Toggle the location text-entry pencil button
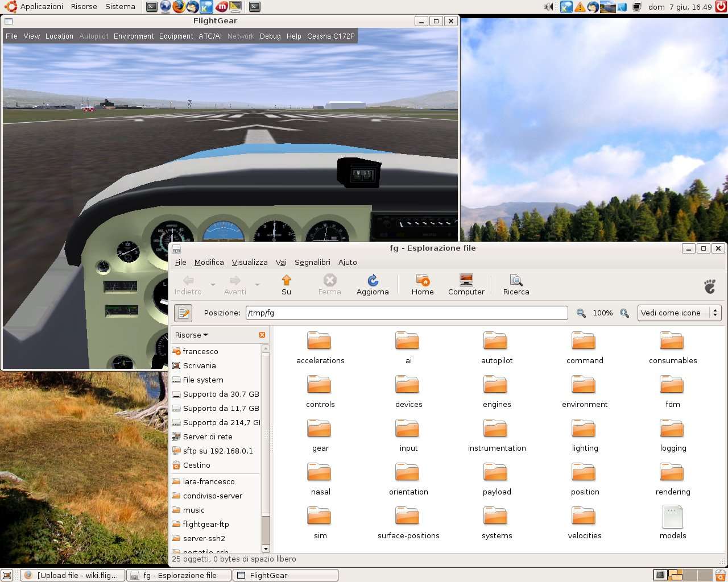Screen dimensions: 728x582 [183, 313]
